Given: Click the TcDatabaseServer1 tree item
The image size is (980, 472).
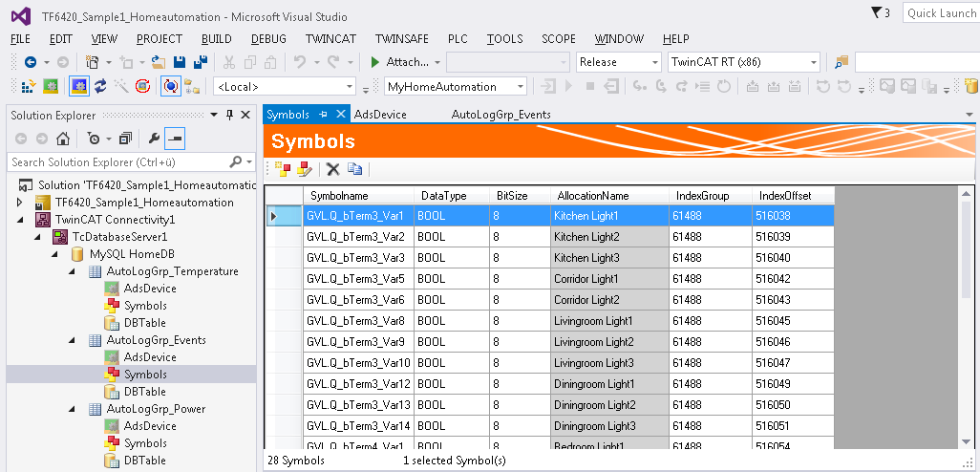Looking at the screenshot, I should pos(119,237).
